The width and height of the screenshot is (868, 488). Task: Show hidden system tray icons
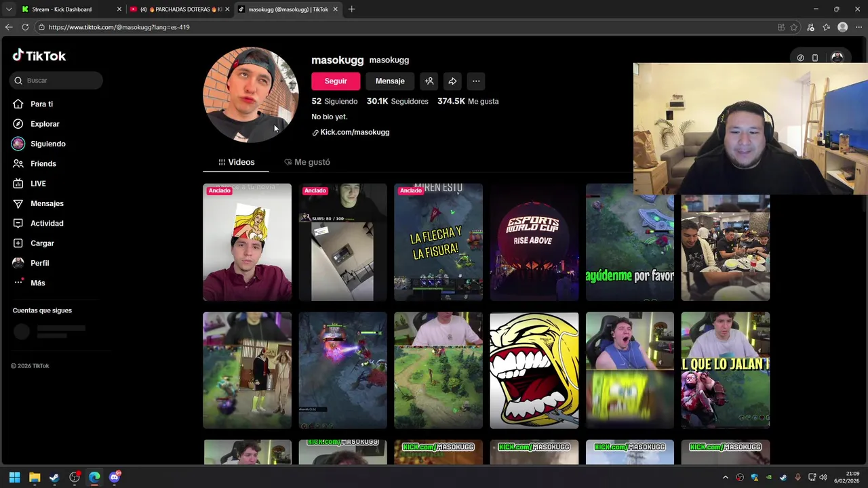(726, 477)
